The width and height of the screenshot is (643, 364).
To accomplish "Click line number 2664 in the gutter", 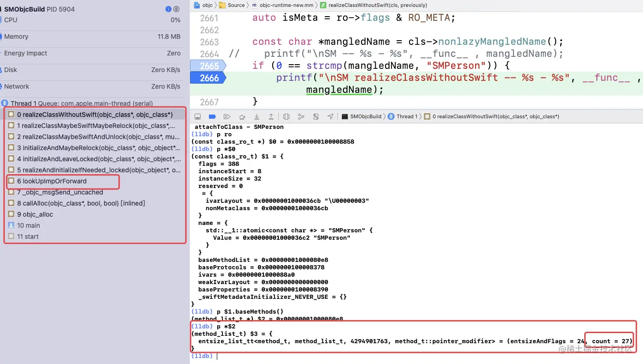I will (x=209, y=54).
